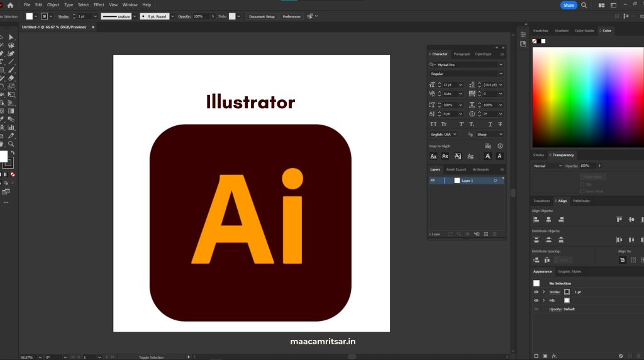Swap fill and stroke arrows icon

pyautogui.click(x=13, y=152)
